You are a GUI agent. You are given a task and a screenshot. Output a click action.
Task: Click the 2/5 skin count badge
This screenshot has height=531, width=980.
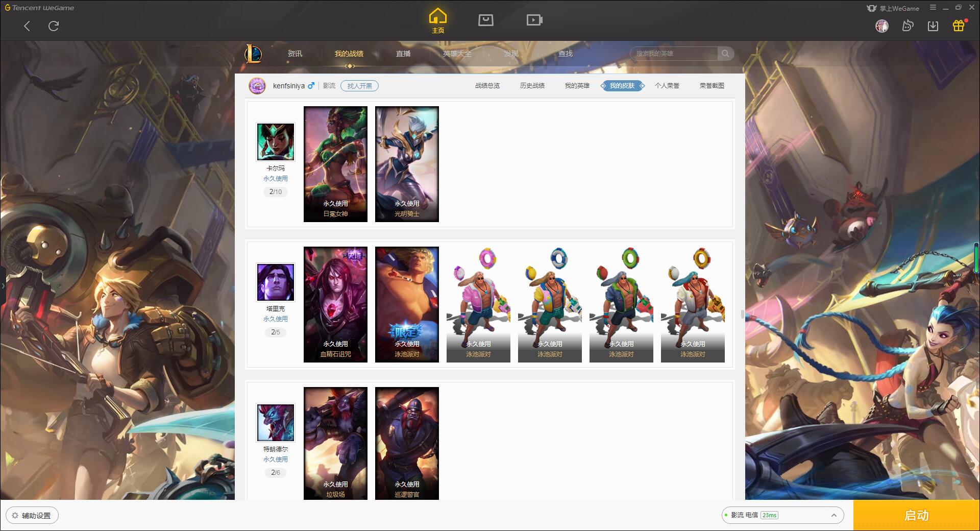276,332
